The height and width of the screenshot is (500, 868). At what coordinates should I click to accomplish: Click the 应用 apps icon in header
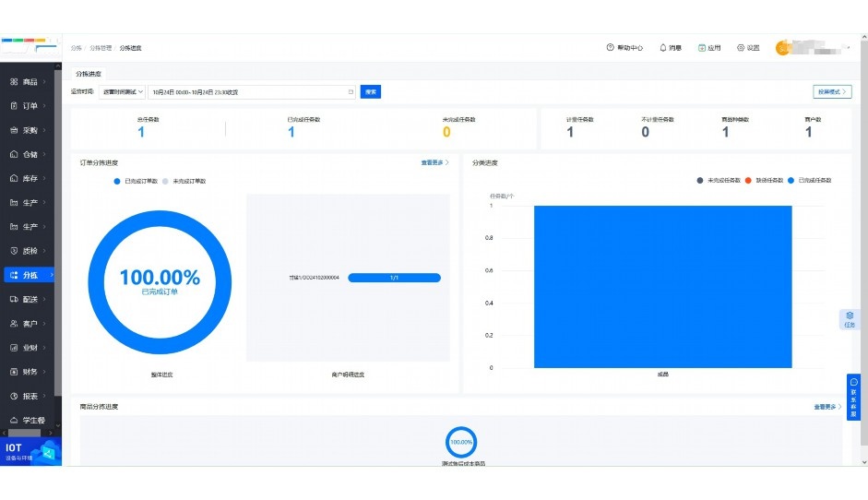[x=702, y=48]
